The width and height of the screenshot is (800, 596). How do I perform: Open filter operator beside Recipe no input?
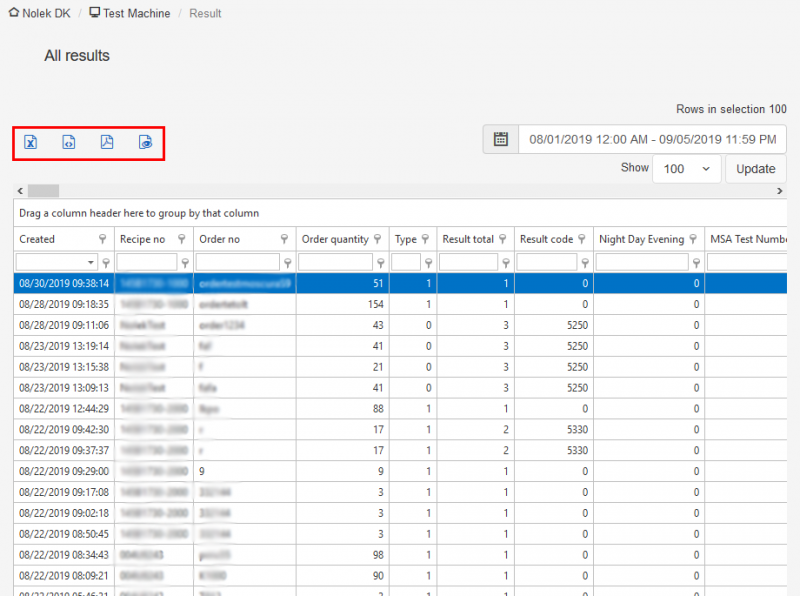(185, 263)
